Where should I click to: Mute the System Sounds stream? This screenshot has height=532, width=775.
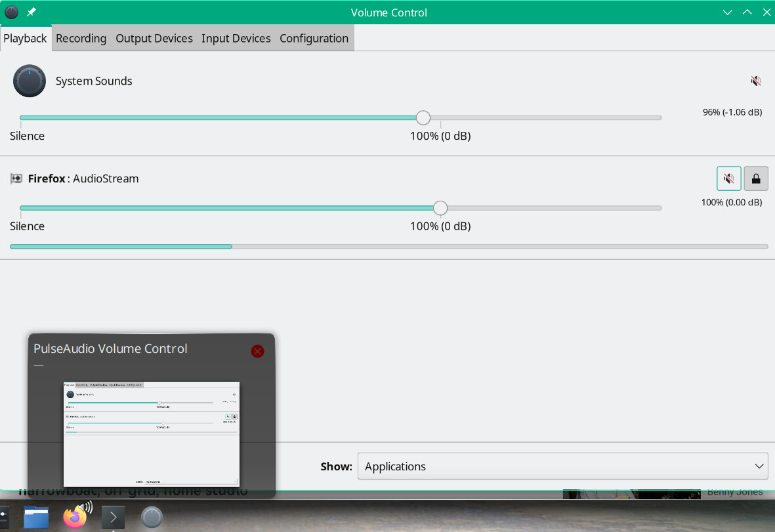click(x=756, y=81)
